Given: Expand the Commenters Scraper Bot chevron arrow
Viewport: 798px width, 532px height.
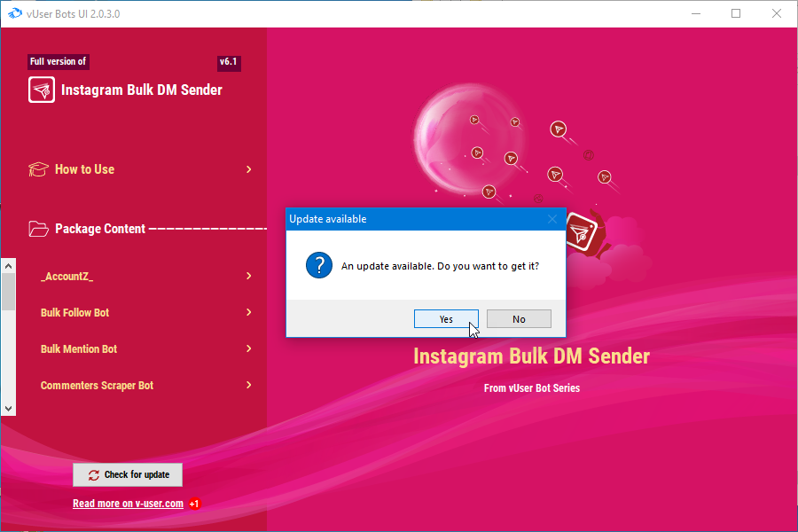Looking at the screenshot, I should [249, 385].
